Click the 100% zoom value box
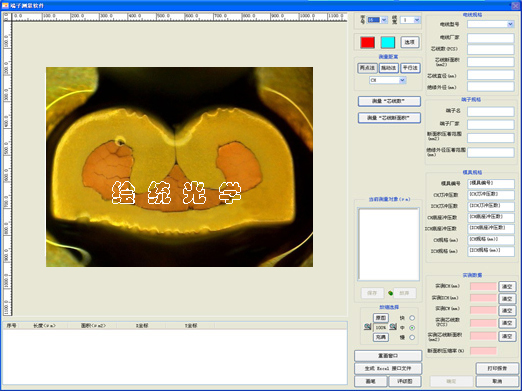Viewport: 522px width, 391px height. pos(381,328)
